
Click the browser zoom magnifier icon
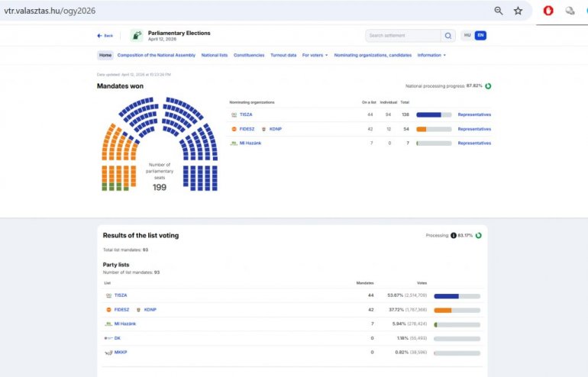click(499, 11)
